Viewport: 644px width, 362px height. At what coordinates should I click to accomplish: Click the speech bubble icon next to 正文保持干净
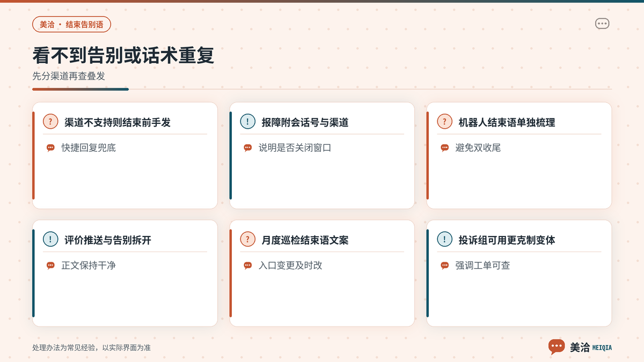coord(50,265)
